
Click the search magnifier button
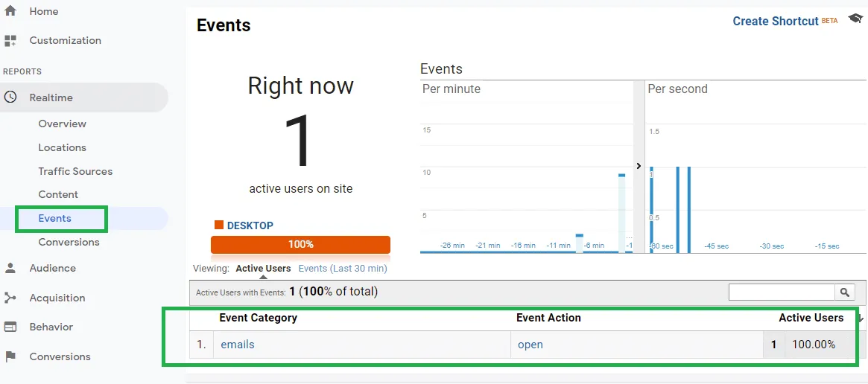844,292
